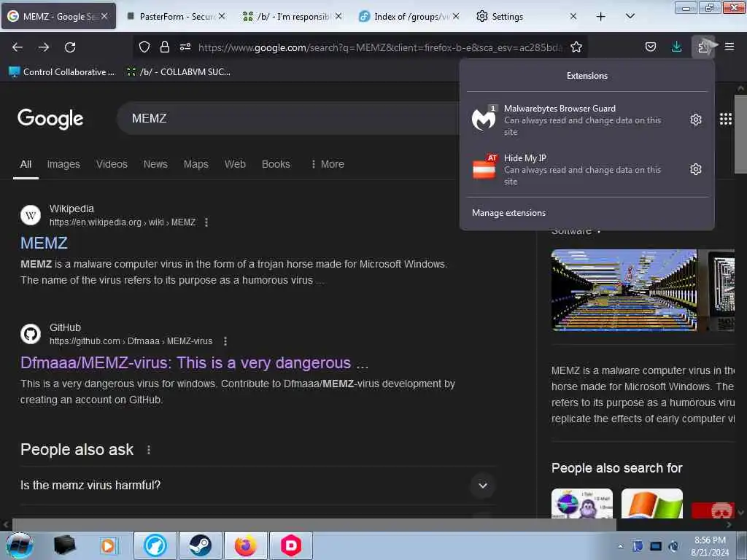This screenshot has width=747, height=560.
Task: Click the vertical page scrollbar thumb
Action: tap(740, 135)
